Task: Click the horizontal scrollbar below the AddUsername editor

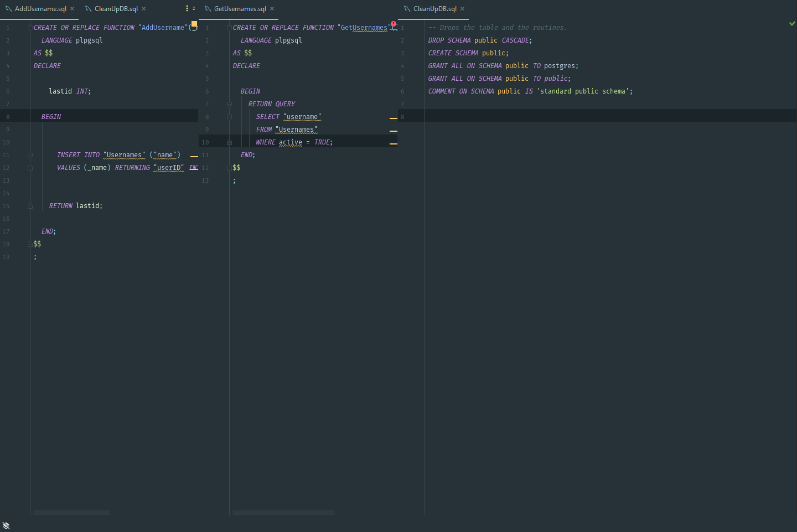Action: [x=71, y=513]
